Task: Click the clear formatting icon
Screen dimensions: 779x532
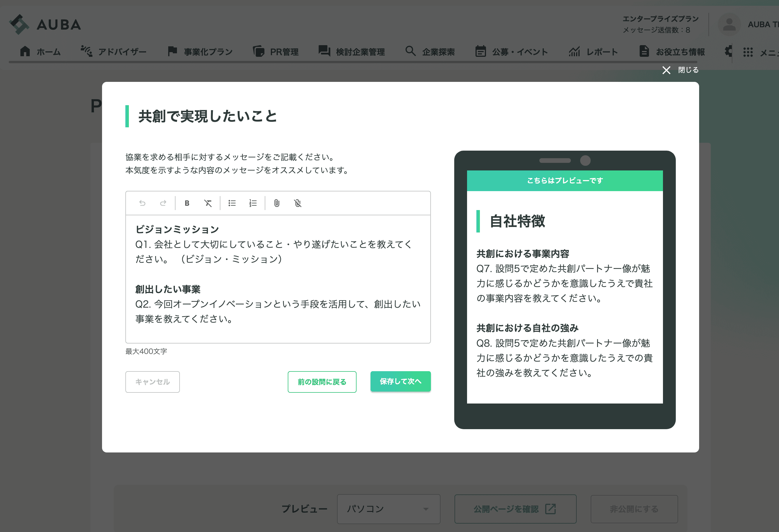Action: click(x=208, y=203)
